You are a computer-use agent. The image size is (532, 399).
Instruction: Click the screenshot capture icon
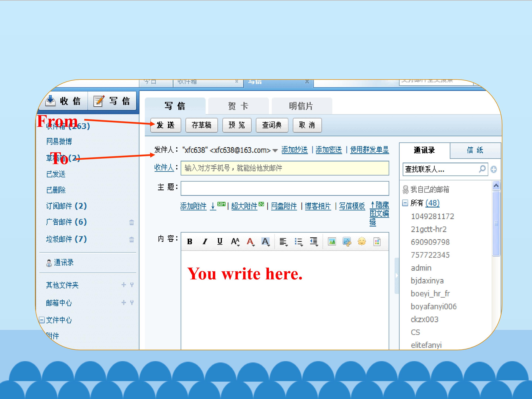click(347, 241)
